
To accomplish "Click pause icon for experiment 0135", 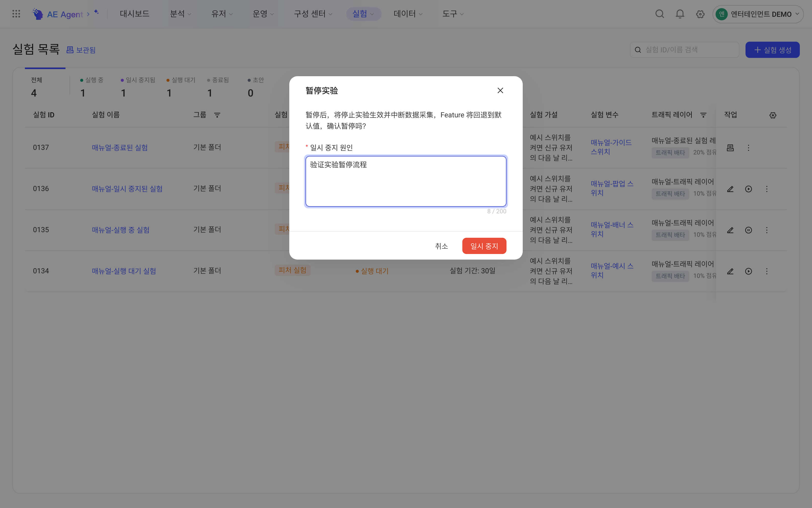I will [x=748, y=230].
